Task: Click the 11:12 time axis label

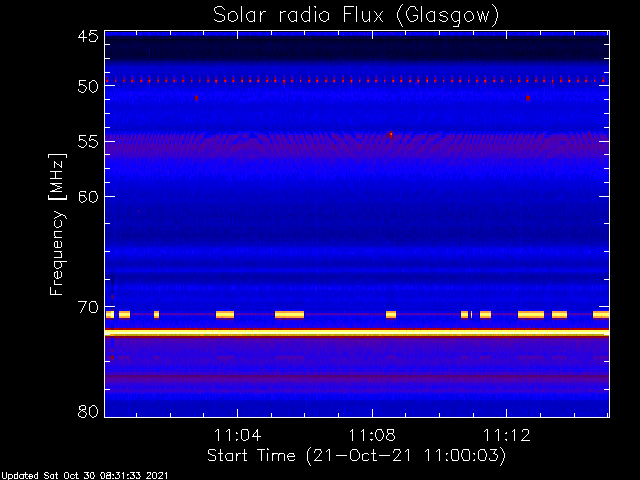Action: pos(507,436)
